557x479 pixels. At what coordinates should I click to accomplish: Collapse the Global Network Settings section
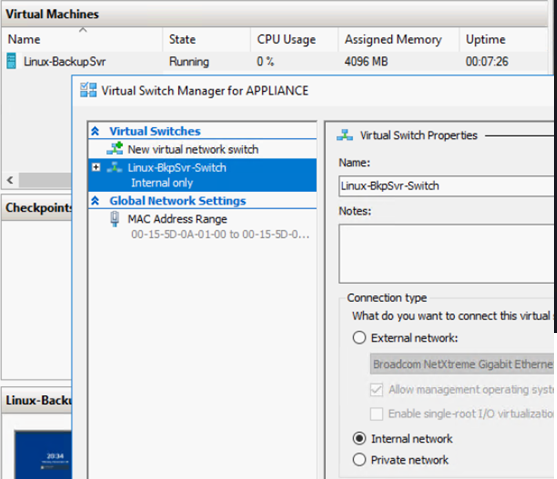tap(95, 201)
